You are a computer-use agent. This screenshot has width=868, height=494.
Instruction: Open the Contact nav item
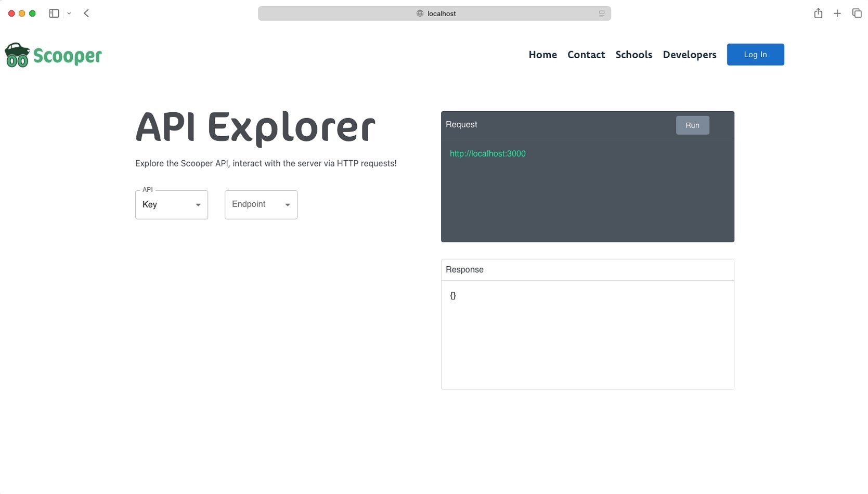click(x=586, y=55)
